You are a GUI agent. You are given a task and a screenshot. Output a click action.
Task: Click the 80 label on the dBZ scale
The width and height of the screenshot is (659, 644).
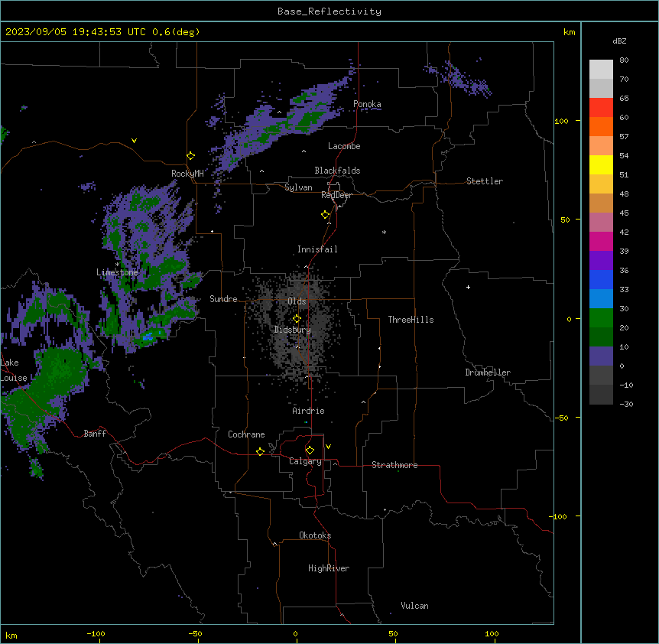(x=624, y=60)
